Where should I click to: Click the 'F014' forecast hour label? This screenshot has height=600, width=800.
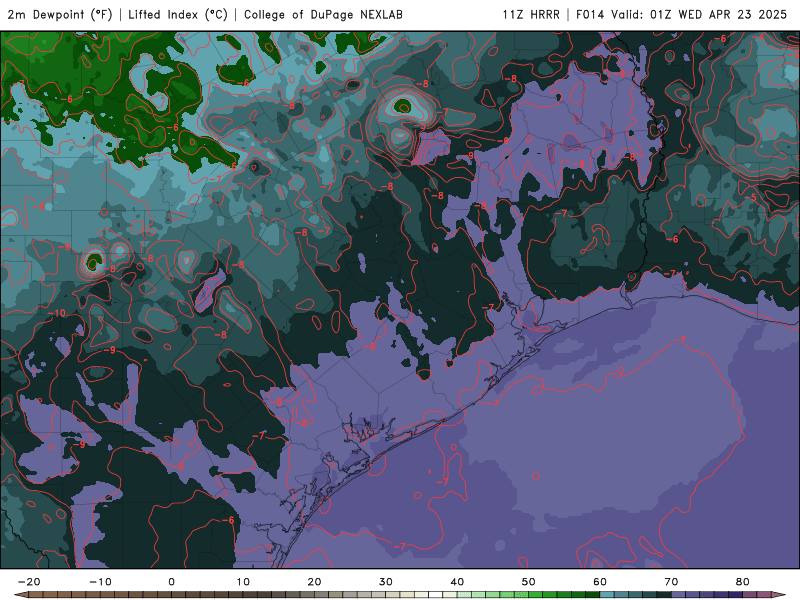click(590, 14)
